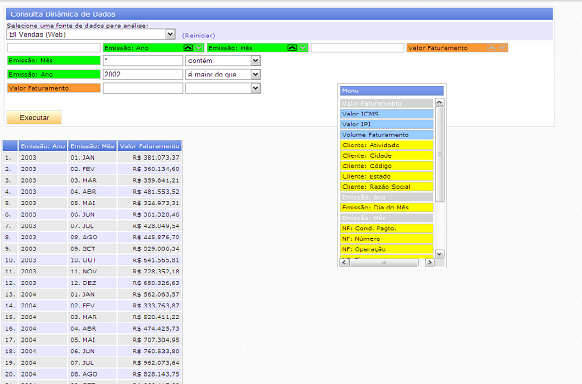Click descending sort icon on Emissão: Ano column chip

[x=199, y=48]
